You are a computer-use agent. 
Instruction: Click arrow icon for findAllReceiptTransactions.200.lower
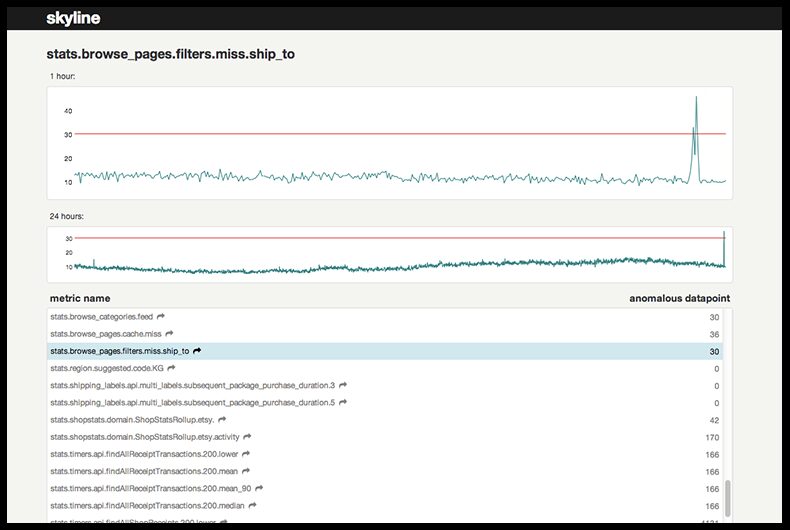click(x=246, y=453)
